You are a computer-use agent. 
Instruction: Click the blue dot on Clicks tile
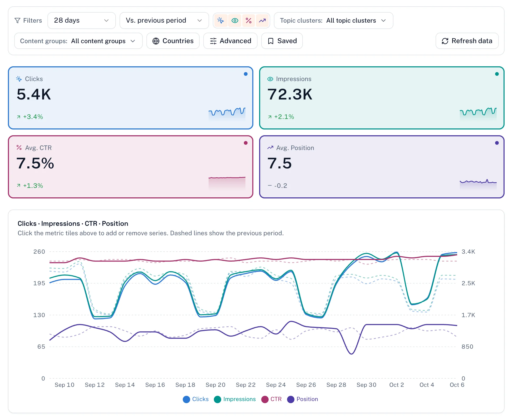click(246, 74)
